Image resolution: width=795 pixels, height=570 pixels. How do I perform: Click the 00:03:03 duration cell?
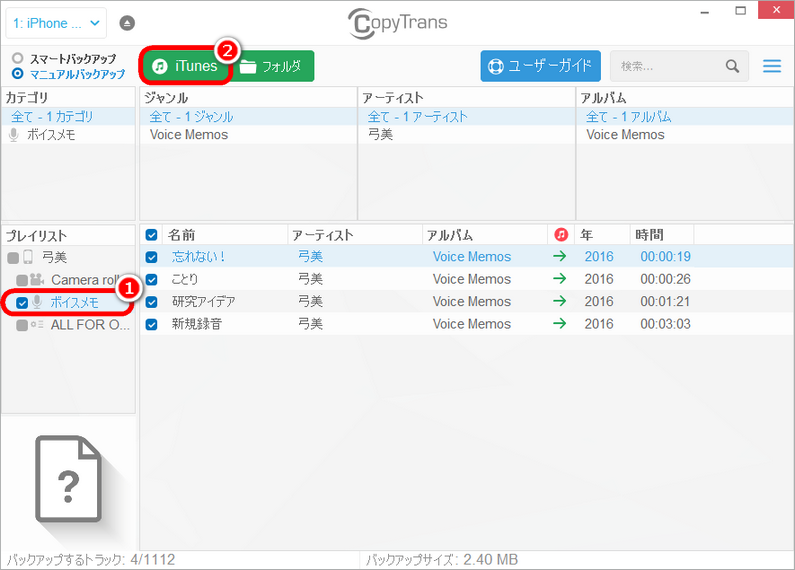coord(665,324)
